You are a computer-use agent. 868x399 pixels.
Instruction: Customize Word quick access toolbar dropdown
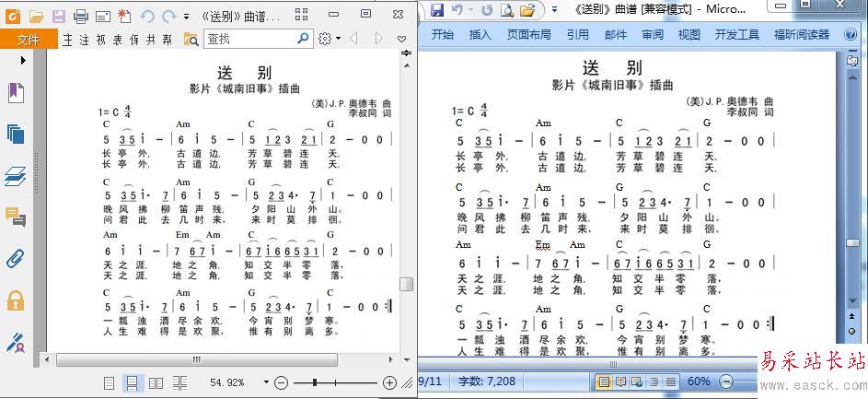pos(555,9)
